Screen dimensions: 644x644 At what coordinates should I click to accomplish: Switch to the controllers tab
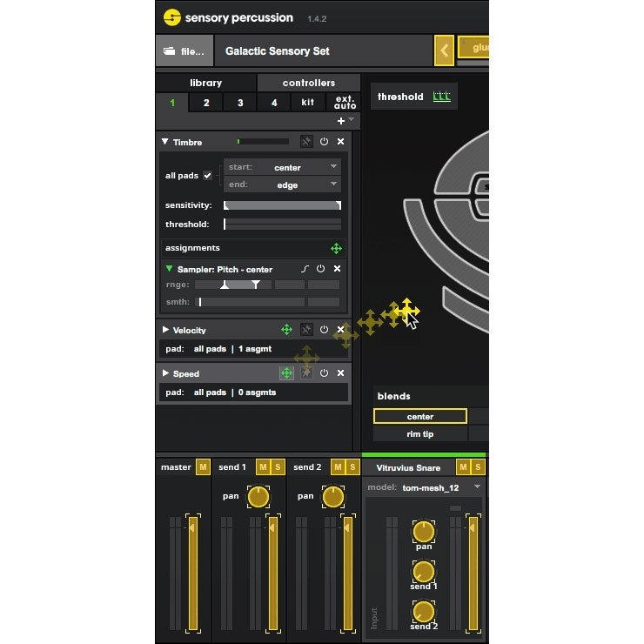pos(309,83)
